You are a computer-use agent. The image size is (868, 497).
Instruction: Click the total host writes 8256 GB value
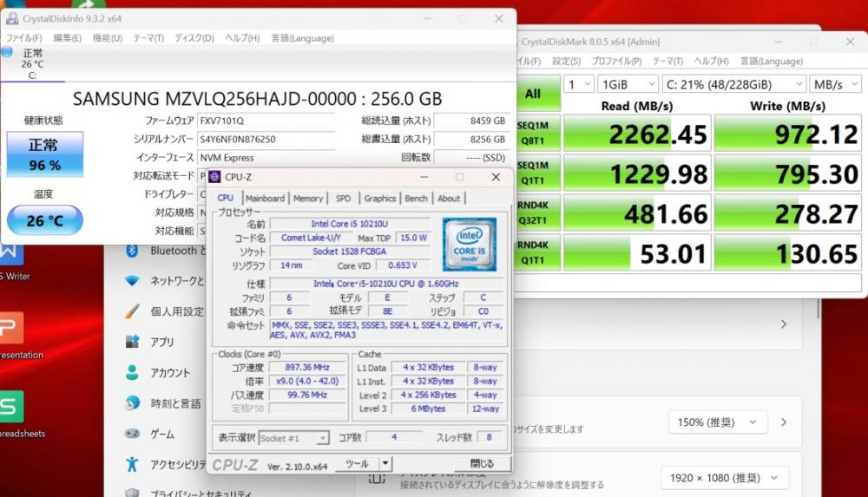click(471, 139)
